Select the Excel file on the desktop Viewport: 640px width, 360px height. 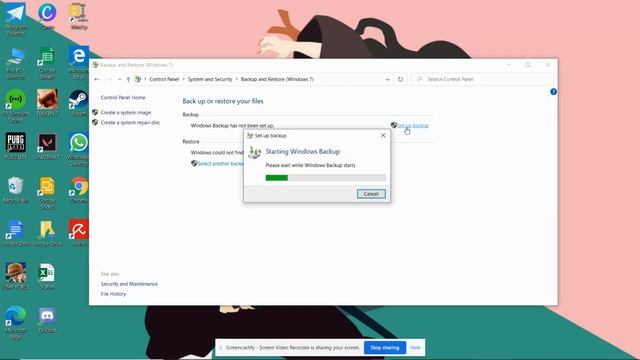pyautogui.click(x=47, y=276)
